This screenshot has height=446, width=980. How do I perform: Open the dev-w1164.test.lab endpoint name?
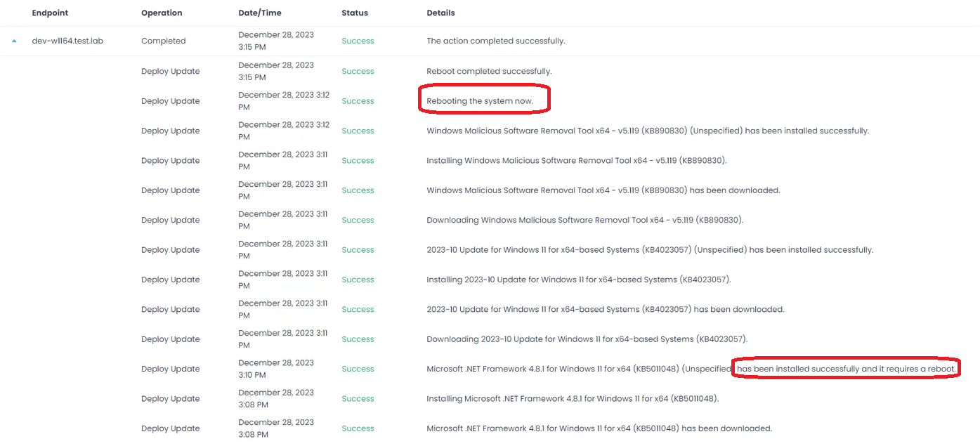(67, 41)
